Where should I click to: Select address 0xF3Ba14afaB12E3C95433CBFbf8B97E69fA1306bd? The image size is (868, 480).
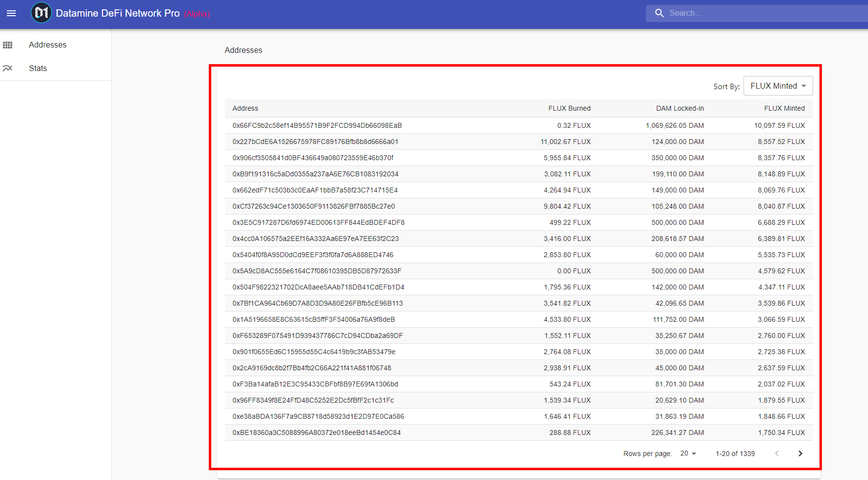coord(315,384)
